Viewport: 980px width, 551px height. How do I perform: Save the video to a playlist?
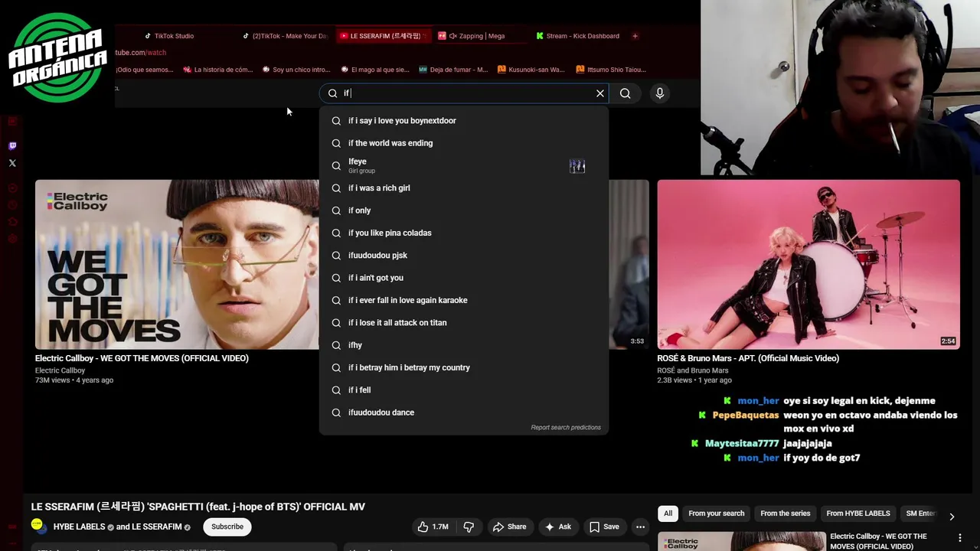point(604,527)
